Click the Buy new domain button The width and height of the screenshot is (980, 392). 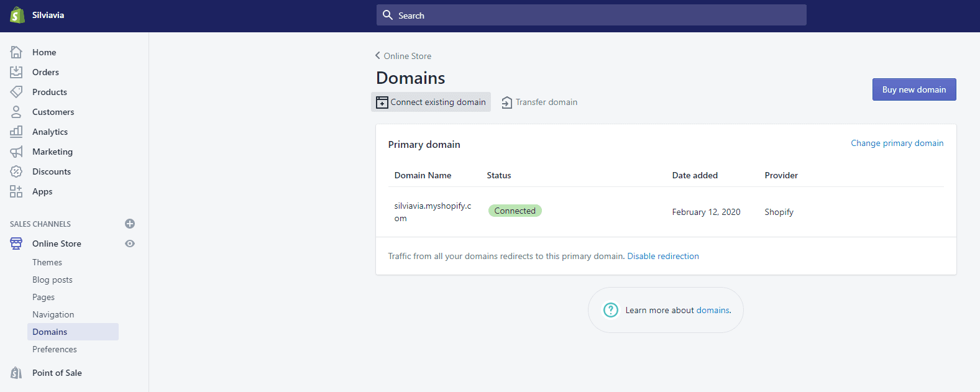pyautogui.click(x=914, y=89)
